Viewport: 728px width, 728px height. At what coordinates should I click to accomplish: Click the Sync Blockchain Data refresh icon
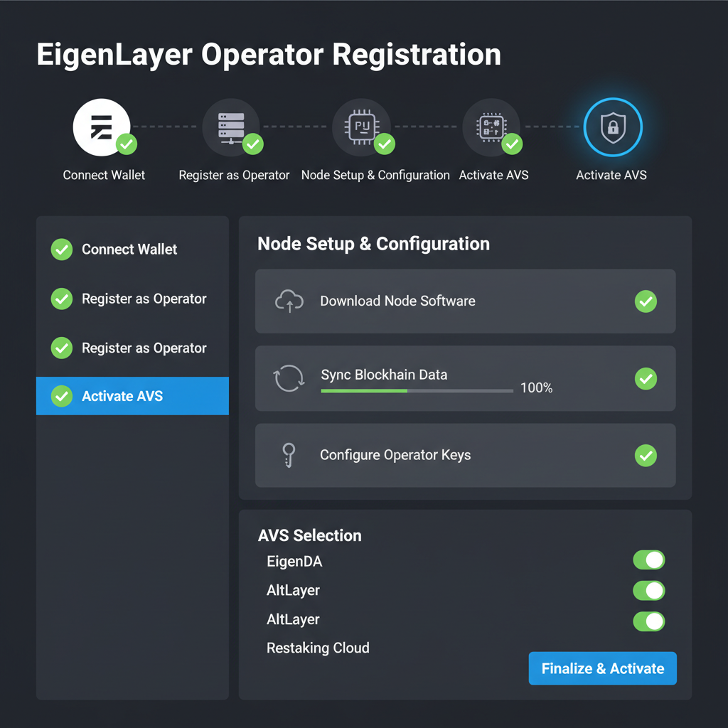[x=289, y=379]
